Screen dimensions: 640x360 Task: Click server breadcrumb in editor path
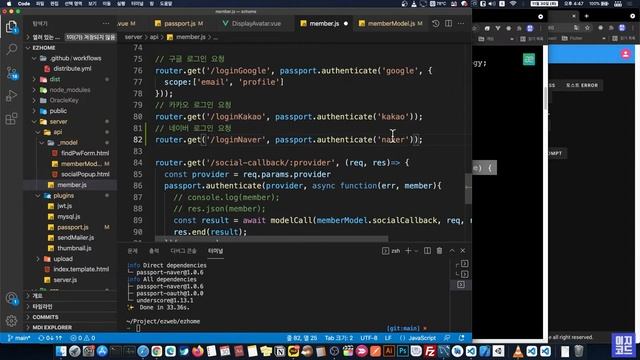133,37
